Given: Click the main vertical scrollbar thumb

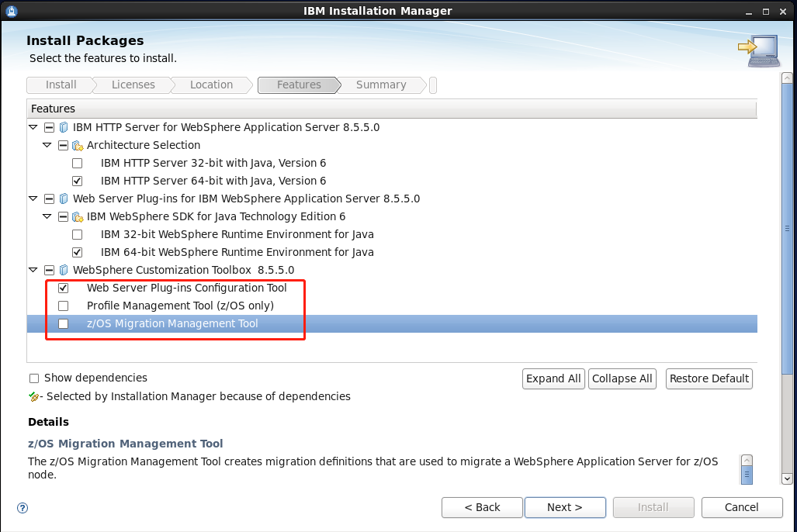Looking at the screenshot, I should [787, 229].
